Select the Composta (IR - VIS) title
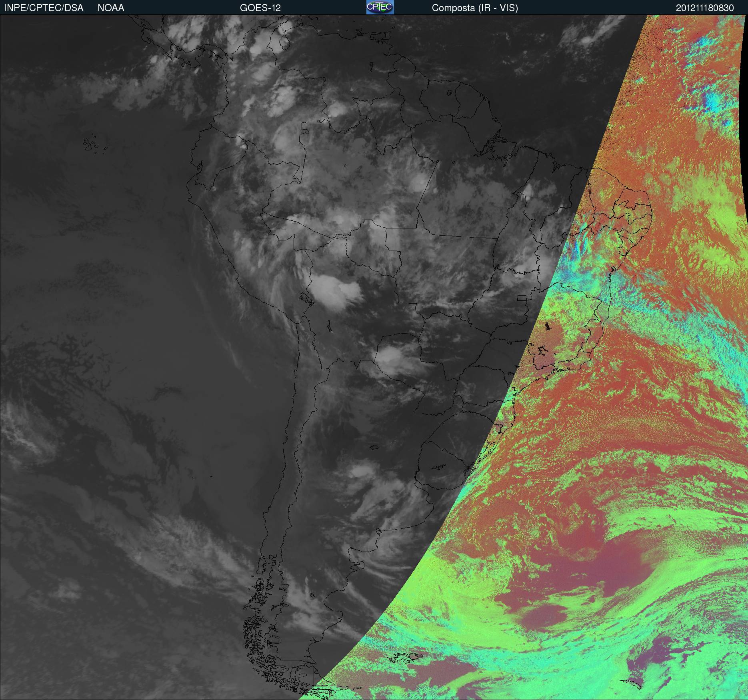Image resolution: width=748 pixels, height=700 pixels. click(475, 8)
